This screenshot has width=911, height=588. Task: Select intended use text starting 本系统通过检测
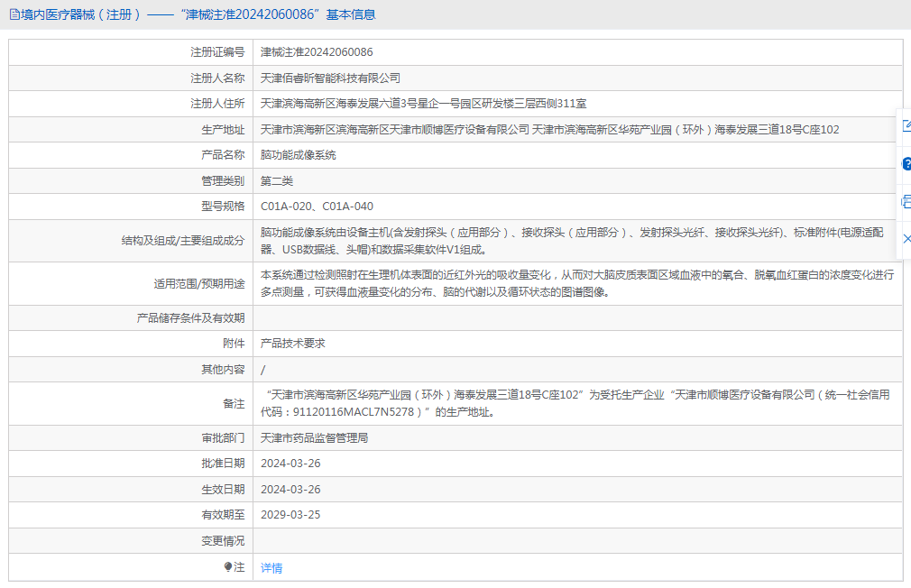[x=577, y=283]
